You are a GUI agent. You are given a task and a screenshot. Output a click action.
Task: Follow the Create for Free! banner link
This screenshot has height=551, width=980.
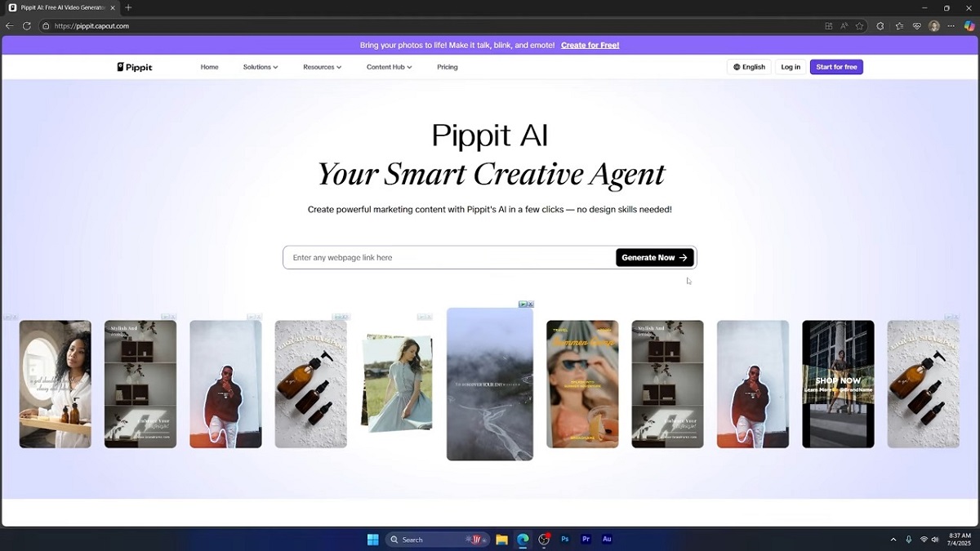tap(590, 45)
